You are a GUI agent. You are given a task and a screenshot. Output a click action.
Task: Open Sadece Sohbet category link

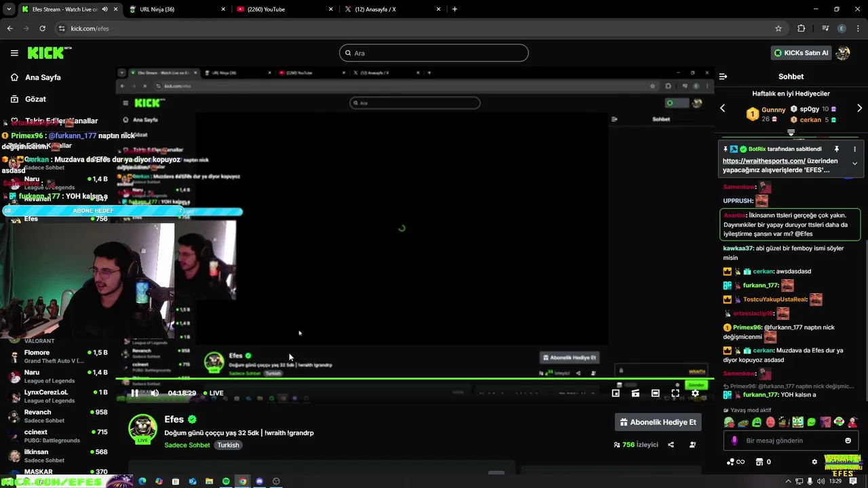tap(187, 445)
